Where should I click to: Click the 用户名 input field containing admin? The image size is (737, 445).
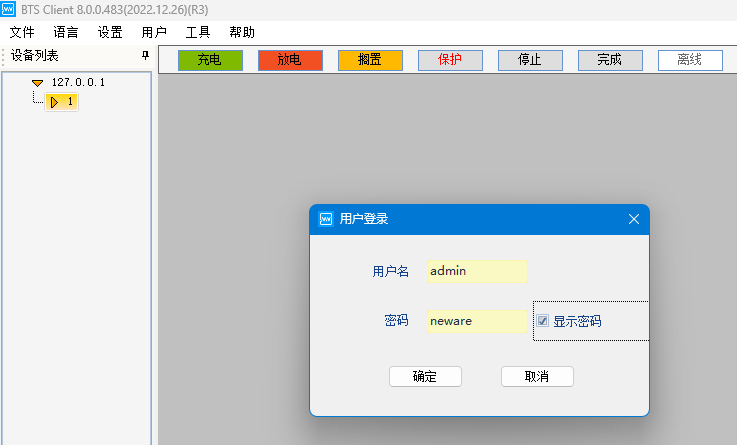tap(478, 271)
